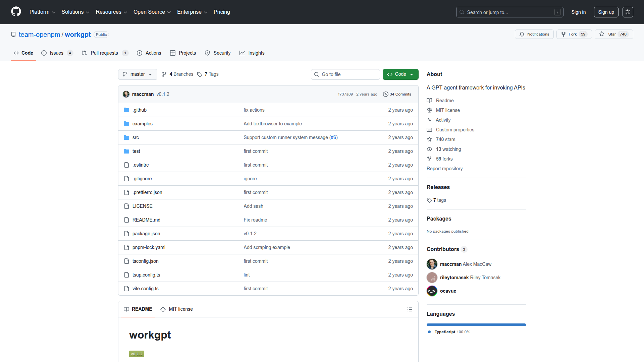The width and height of the screenshot is (644, 362).
Task: Click the GitHub home logo
Action: (x=15, y=12)
